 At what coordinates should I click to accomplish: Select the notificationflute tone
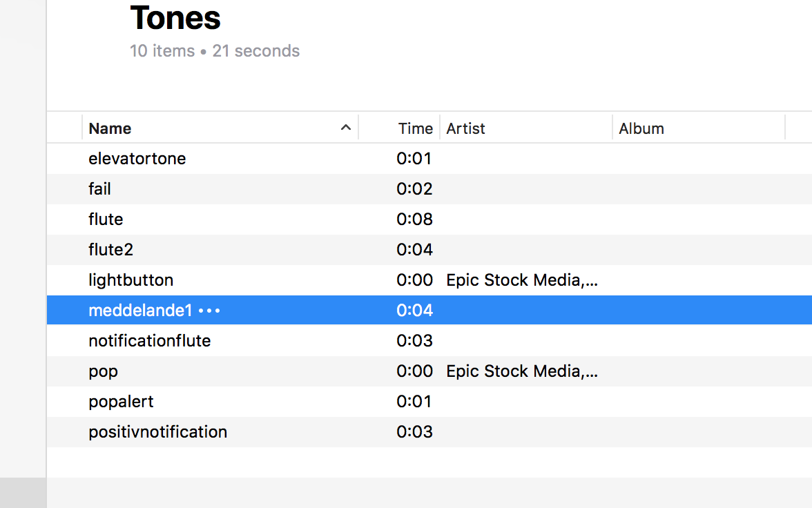coord(150,341)
